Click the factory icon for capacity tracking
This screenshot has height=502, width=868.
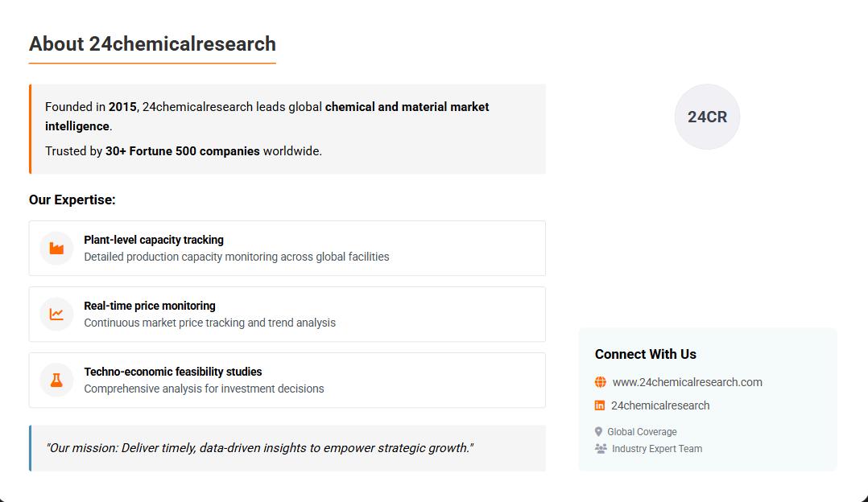[56, 249]
